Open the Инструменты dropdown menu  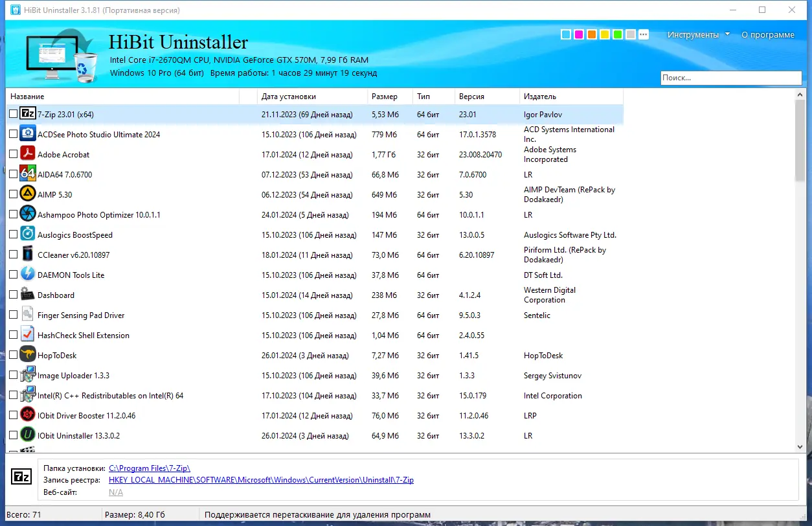click(x=699, y=35)
